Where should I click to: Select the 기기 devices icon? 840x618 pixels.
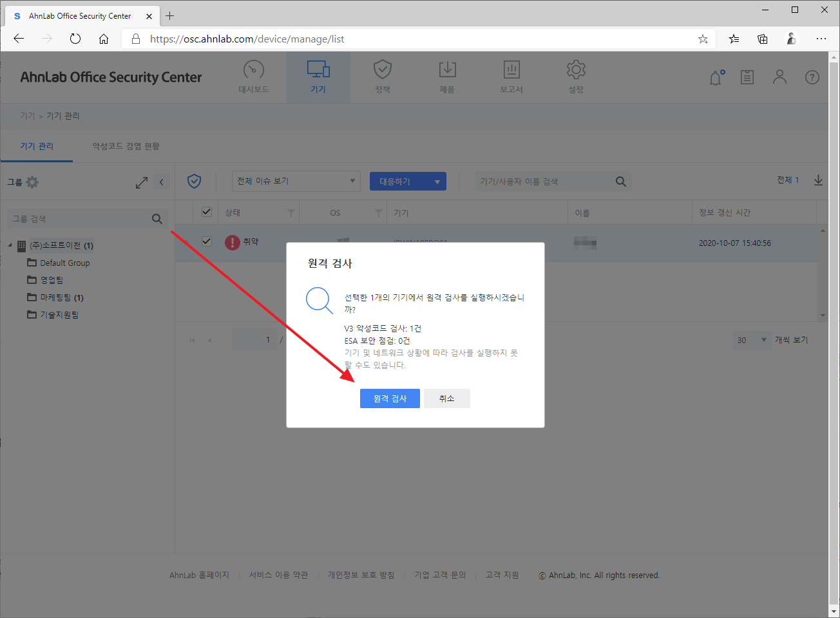tap(318, 69)
